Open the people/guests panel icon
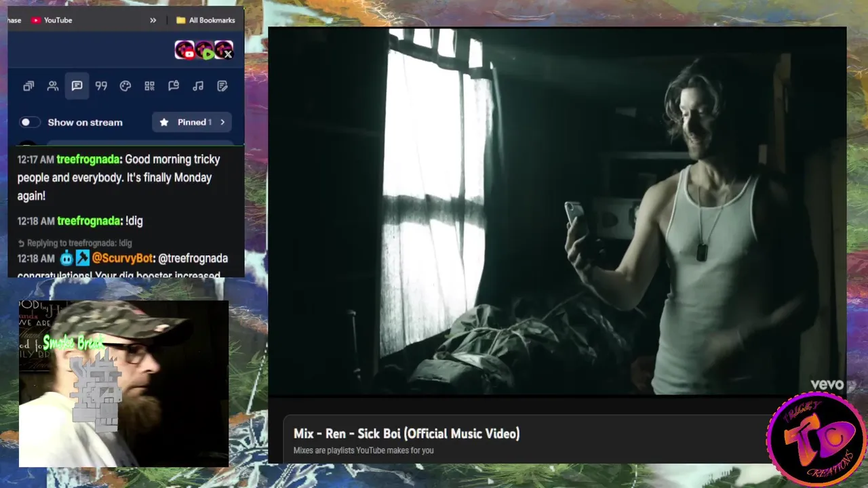 53,86
